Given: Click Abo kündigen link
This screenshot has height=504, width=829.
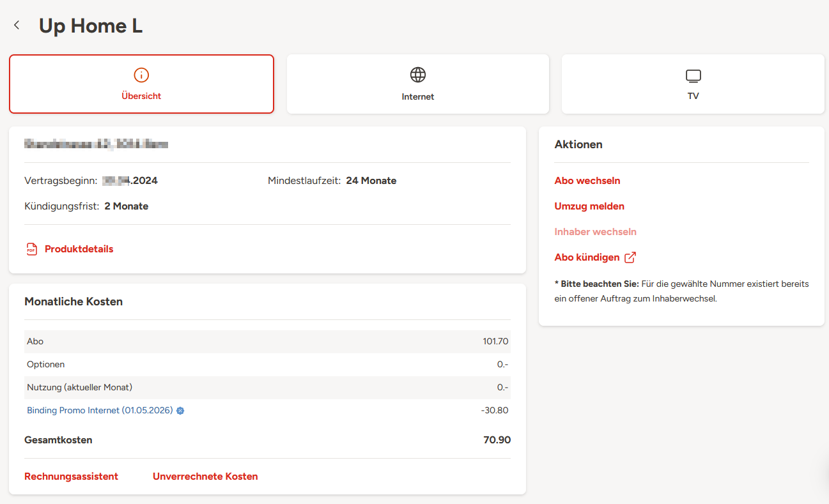Looking at the screenshot, I should pos(587,257).
